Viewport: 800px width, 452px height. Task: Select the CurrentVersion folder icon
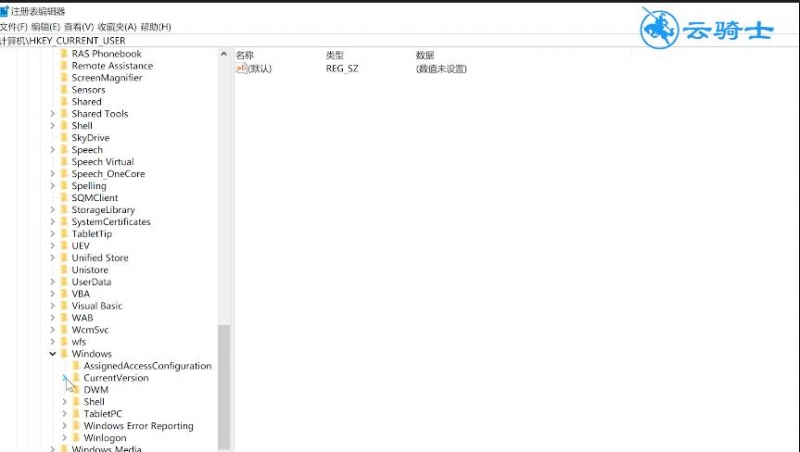point(77,378)
